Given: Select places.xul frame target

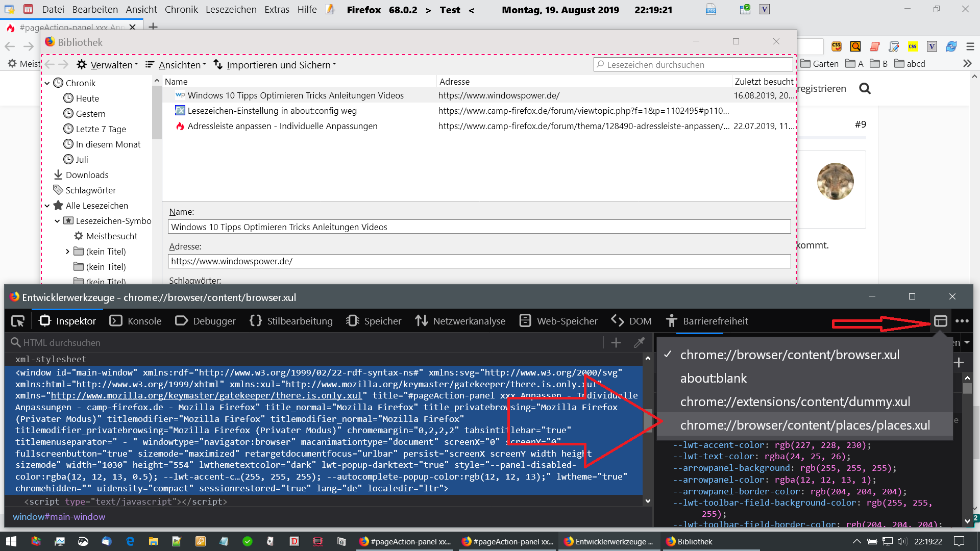Looking at the screenshot, I should [804, 425].
